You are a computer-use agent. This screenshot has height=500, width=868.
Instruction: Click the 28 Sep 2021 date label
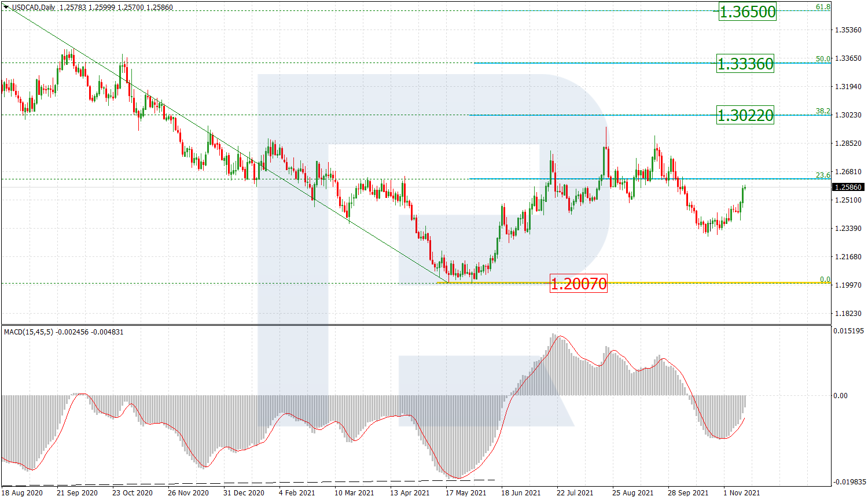pyautogui.click(x=688, y=493)
